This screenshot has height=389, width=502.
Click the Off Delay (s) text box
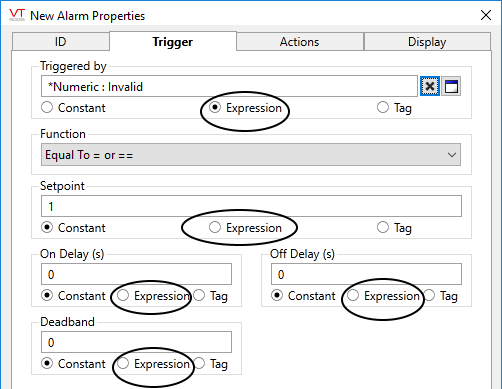click(x=366, y=274)
